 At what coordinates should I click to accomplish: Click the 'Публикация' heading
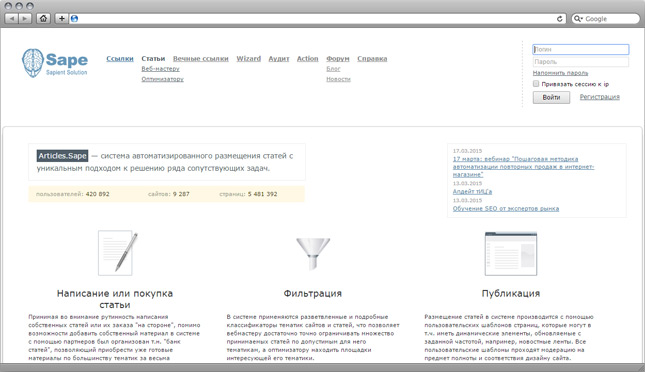[x=510, y=293]
